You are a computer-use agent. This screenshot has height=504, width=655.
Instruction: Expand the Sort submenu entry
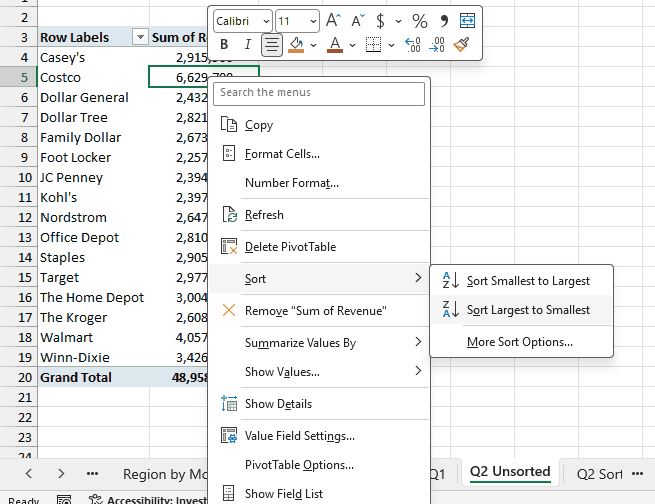tap(319, 279)
